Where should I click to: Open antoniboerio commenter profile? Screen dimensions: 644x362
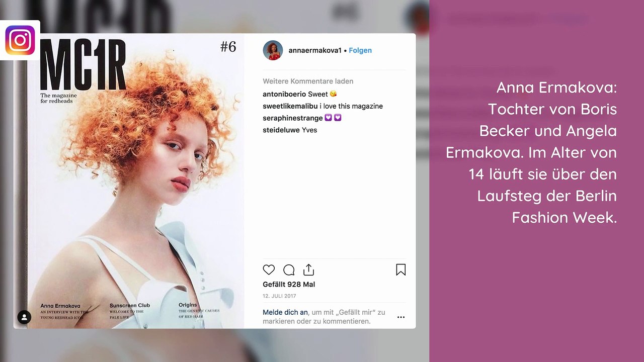click(x=284, y=94)
